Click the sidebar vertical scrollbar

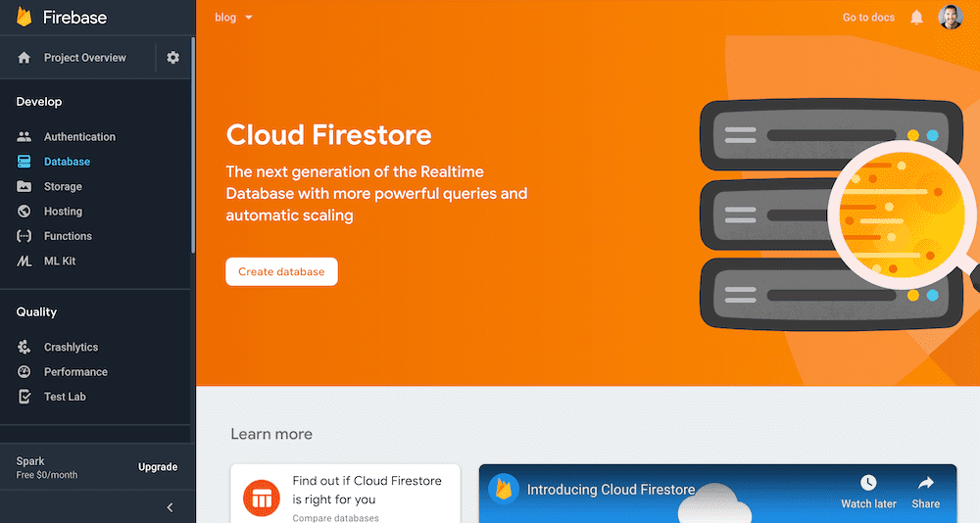[193, 145]
